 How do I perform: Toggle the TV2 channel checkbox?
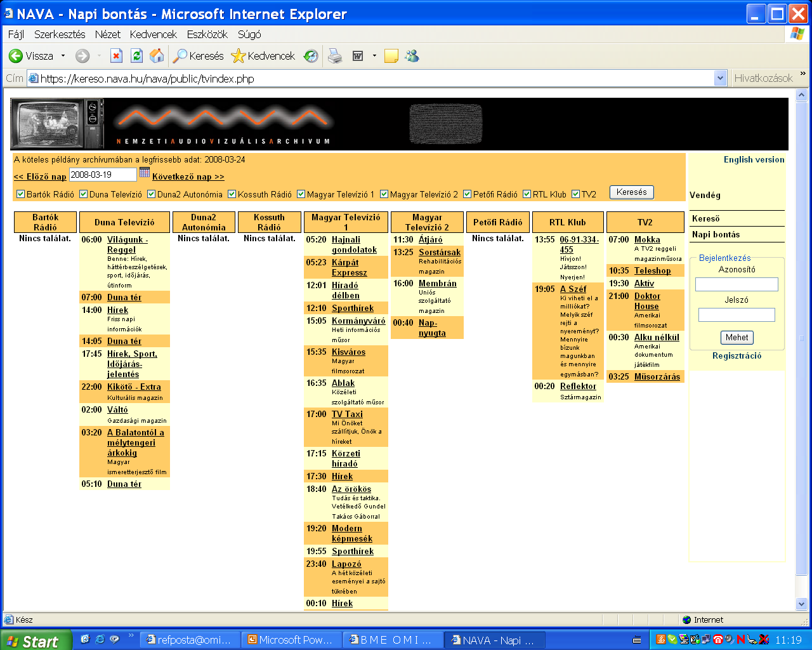point(575,194)
